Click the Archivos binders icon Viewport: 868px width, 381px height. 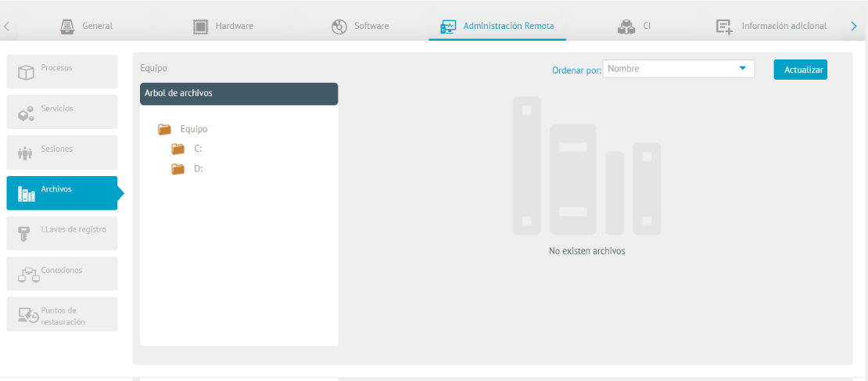(27, 194)
